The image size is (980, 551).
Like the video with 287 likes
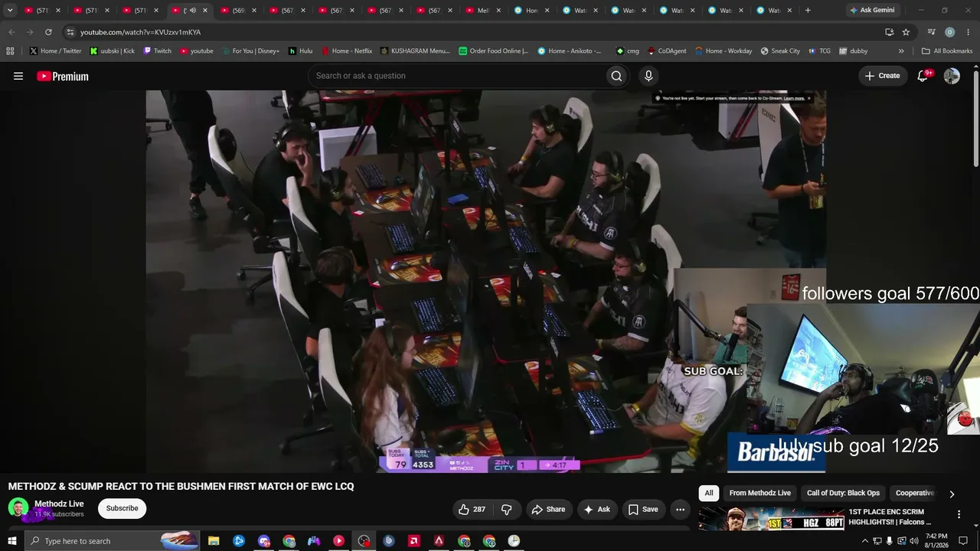tap(472, 509)
